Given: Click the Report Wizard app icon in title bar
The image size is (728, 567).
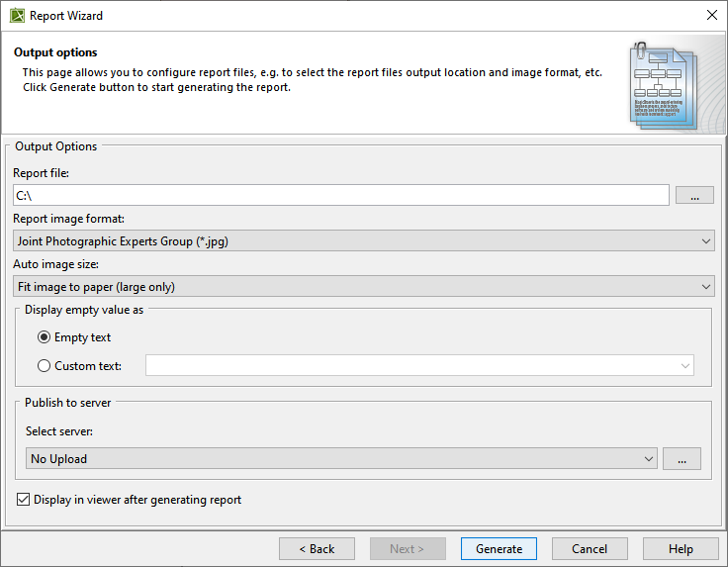Looking at the screenshot, I should pos(17,16).
